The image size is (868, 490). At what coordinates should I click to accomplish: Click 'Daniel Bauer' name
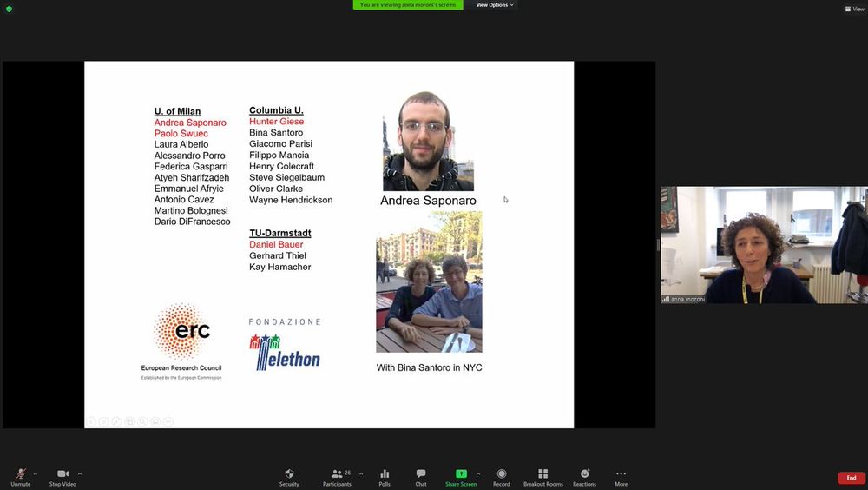click(x=276, y=244)
